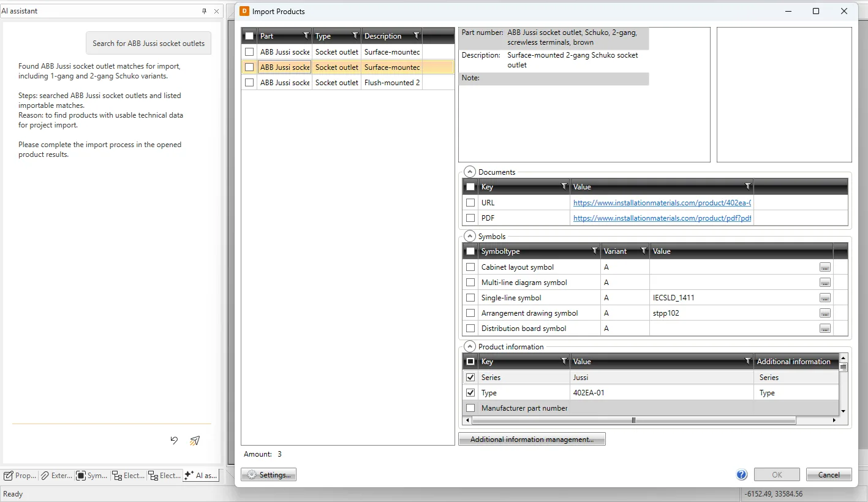Pin the AI assistant panel
This screenshot has height=502, width=868.
click(x=205, y=11)
